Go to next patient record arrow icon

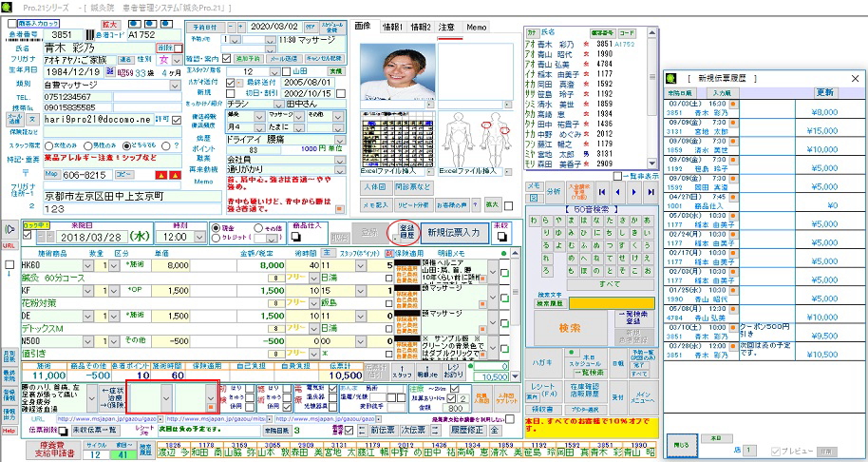click(x=633, y=192)
